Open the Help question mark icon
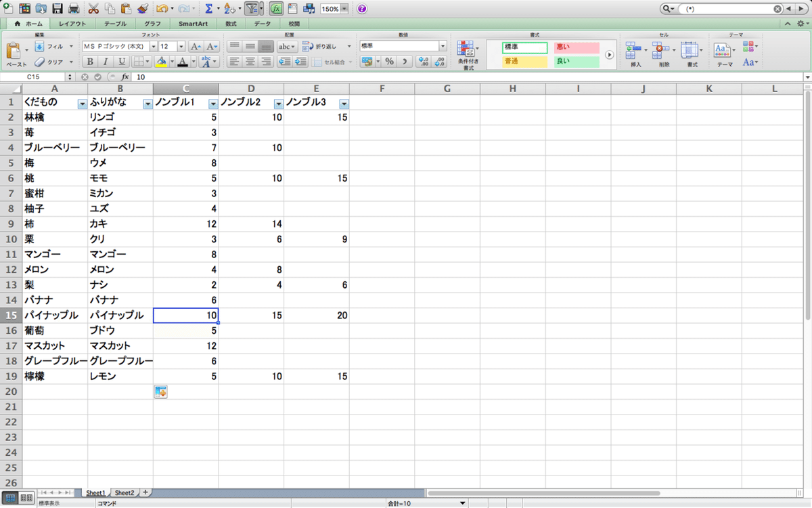The image size is (812, 508). point(362,9)
